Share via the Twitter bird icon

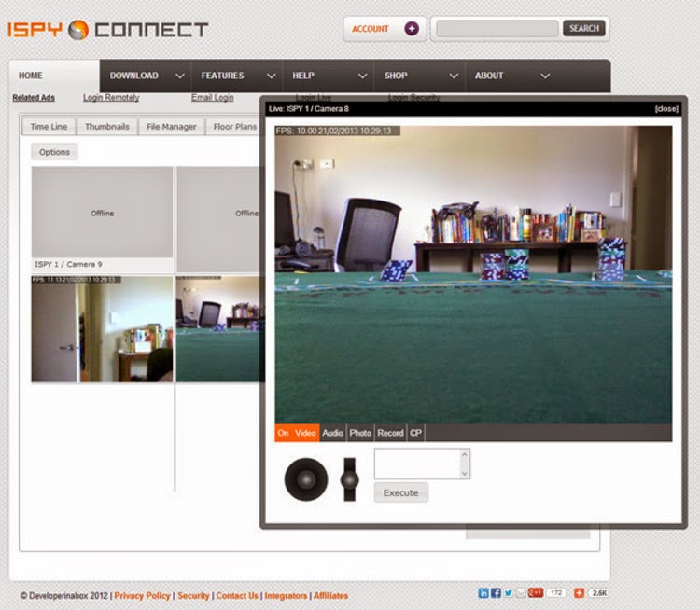point(508,592)
